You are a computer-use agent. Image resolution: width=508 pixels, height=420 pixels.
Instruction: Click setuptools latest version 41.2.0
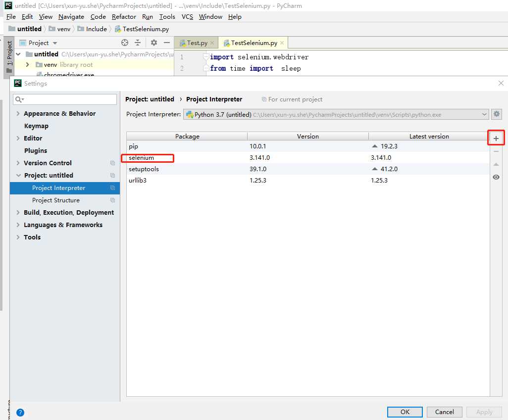click(389, 169)
